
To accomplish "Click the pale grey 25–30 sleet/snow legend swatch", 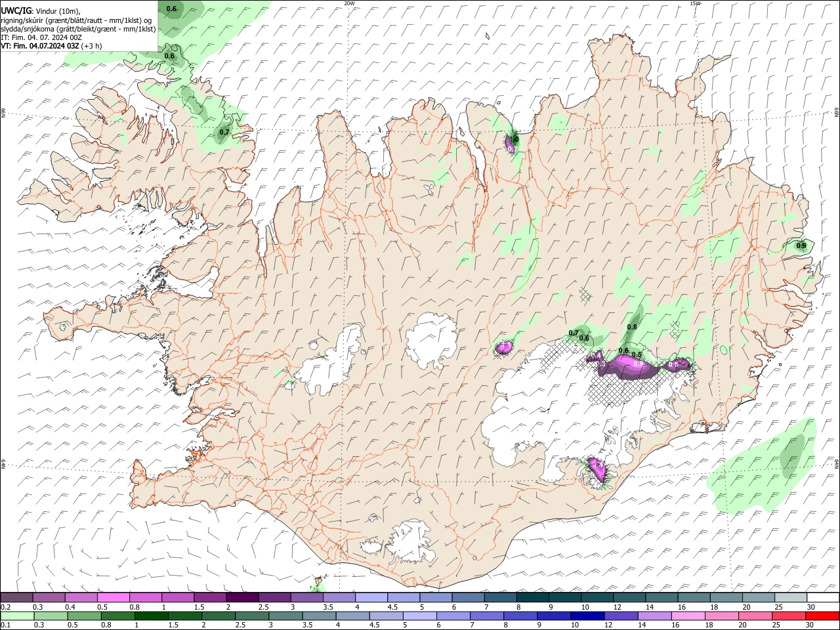I will [x=790, y=598].
